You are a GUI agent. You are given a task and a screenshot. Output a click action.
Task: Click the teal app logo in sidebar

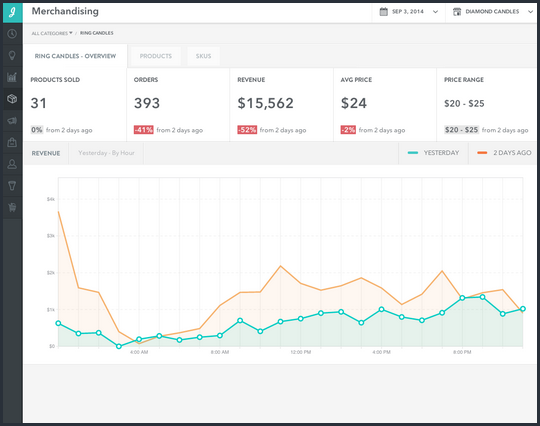click(x=12, y=13)
